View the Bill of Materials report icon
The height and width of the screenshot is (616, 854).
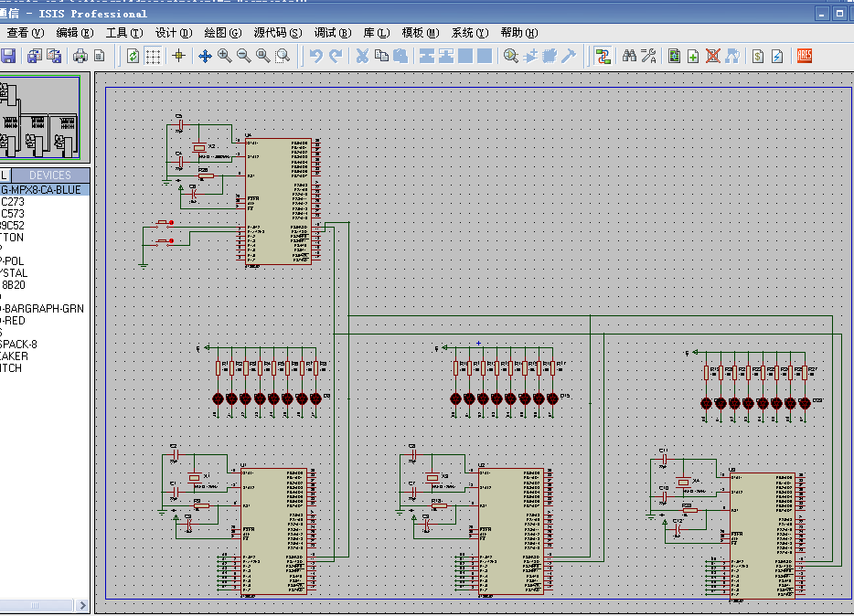click(x=758, y=56)
